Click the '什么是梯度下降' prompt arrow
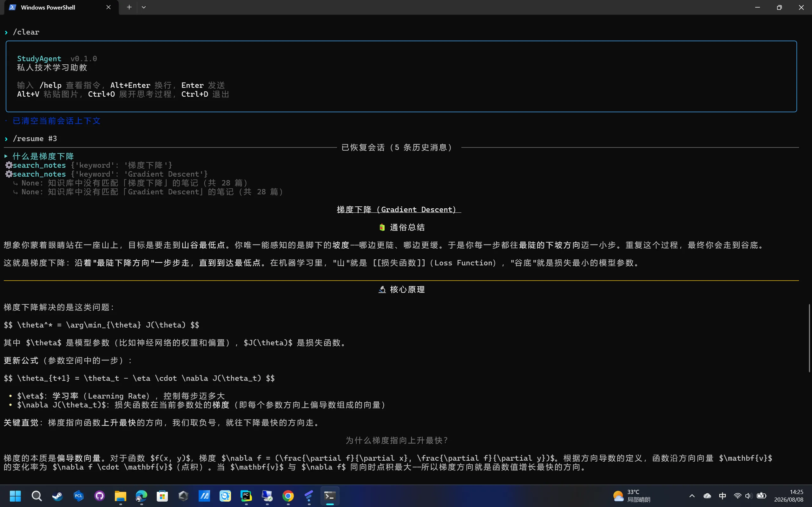Viewport: 812px width, 507px height. click(6, 156)
